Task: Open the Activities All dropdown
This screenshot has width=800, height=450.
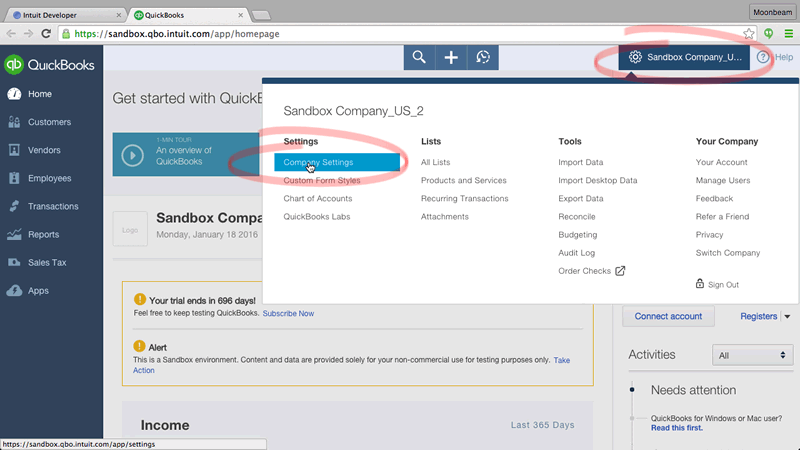Action: tap(753, 355)
